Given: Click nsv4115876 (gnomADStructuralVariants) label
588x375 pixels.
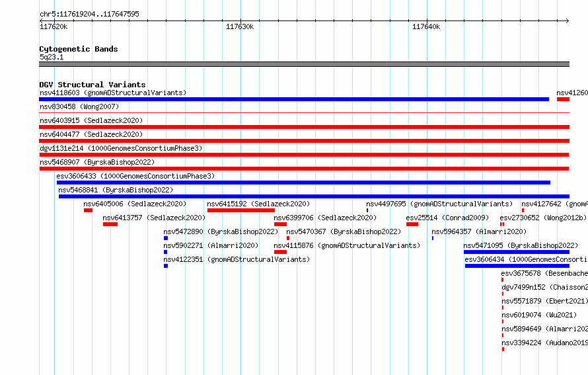Looking at the screenshot, I should point(347,245).
